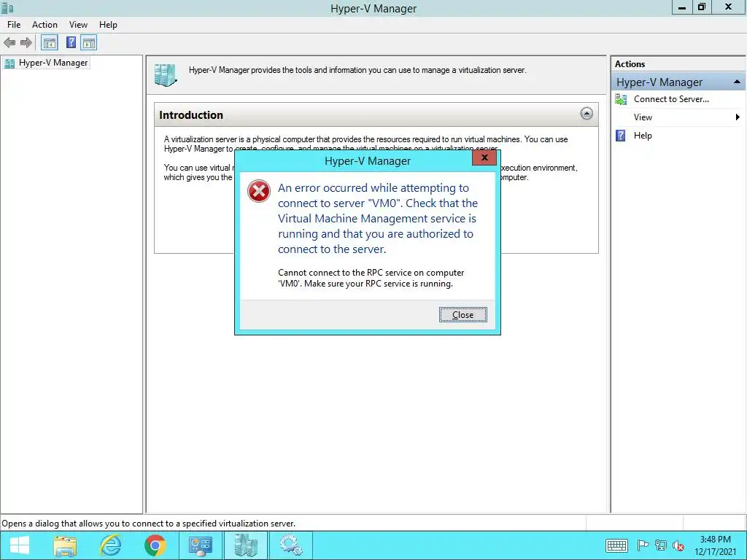Image resolution: width=747 pixels, height=560 pixels.
Task: Toggle the Show/Hide Action Pane toolbar icon
Action: (88, 43)
